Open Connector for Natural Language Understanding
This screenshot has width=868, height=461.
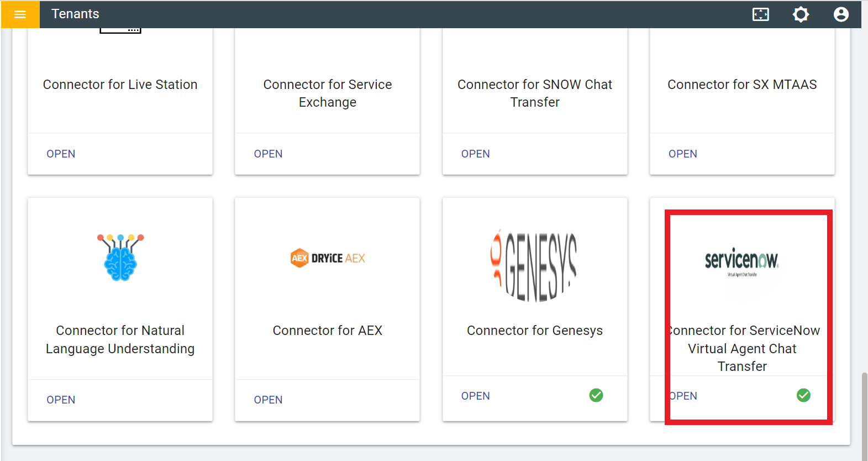[x=61, y=400]
